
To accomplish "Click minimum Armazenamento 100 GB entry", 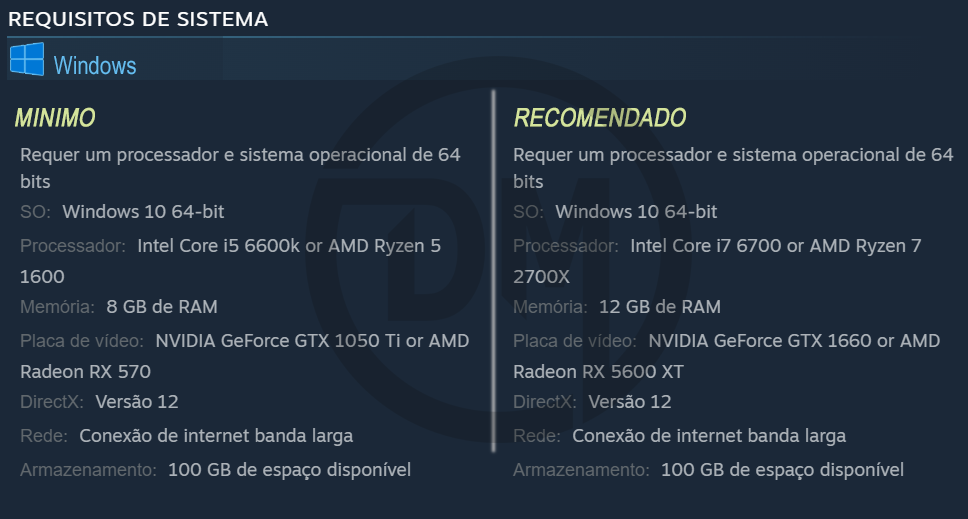I will pos(215,470).
